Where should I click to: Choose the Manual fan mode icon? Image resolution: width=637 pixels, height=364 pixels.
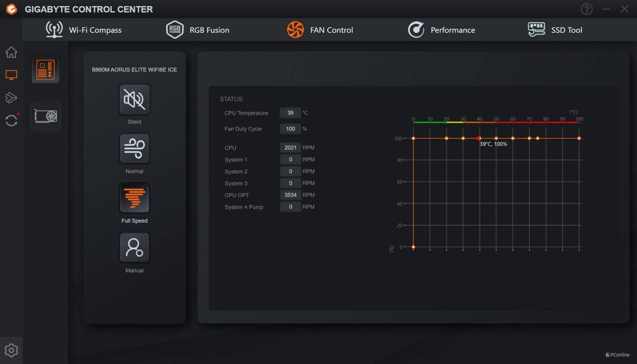pyautogui.click(x=134, y=247)
